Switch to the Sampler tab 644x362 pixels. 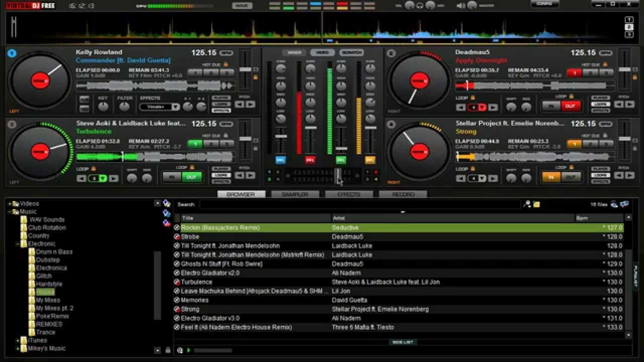pyautogui.click(x=295, y=194)
